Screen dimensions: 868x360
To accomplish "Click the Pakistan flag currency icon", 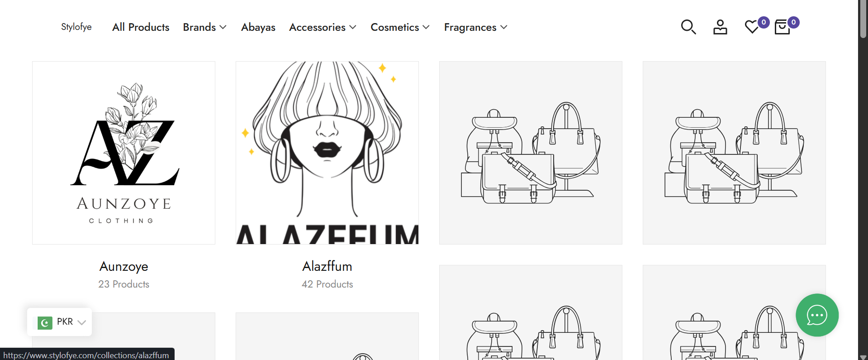I will tap(45, 322).
